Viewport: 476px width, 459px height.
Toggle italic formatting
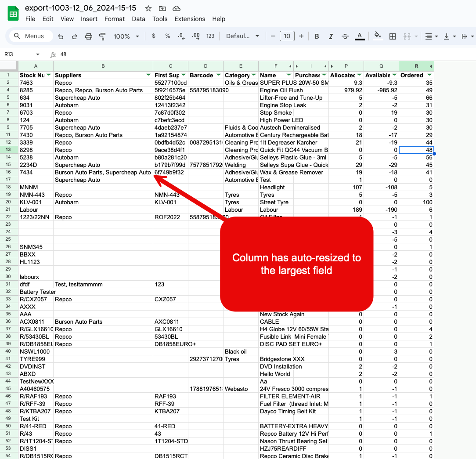pyautogui.click(x=331, y=36)
